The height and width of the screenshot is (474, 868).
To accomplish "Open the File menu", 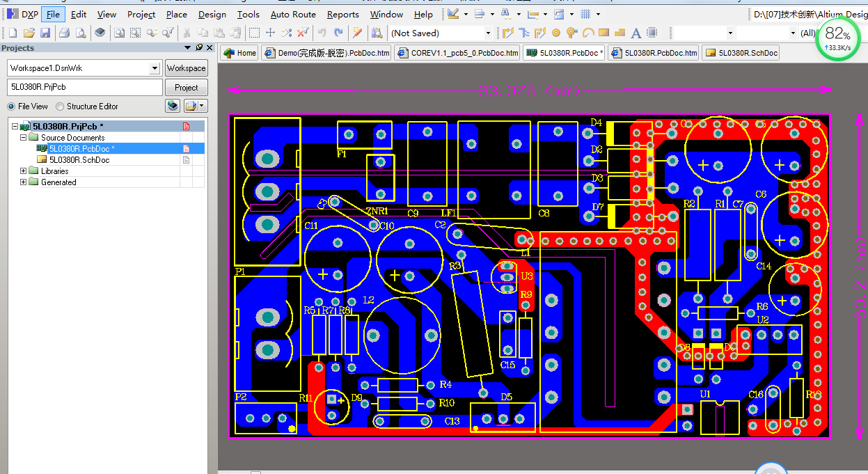I will pos(54,14).
